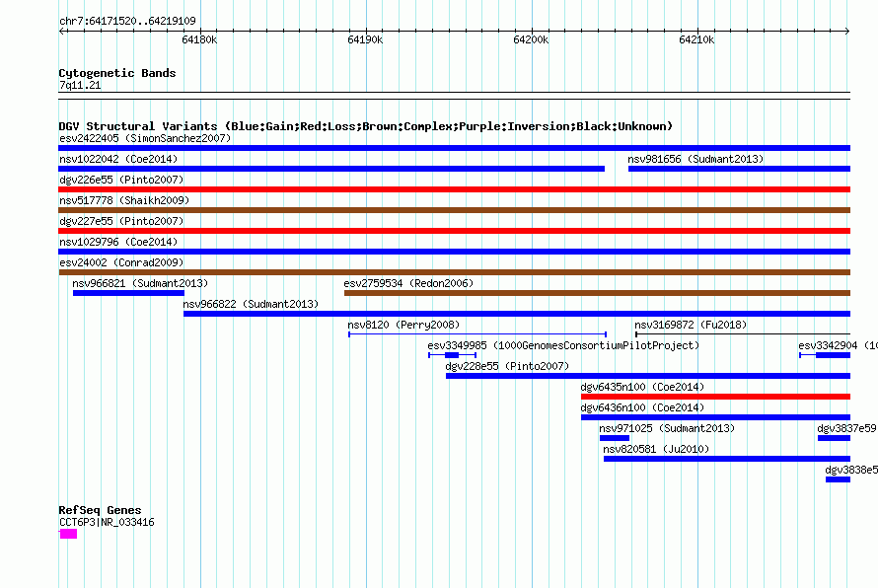Click the 64210k ruler mark
This screenshot has width=878, height=588.
click(696, 39)
